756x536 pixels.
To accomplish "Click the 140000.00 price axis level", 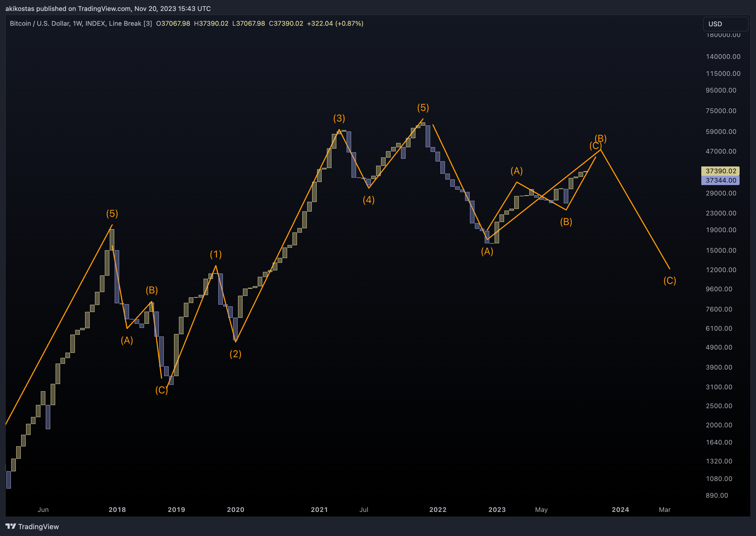I will point(723,56).
